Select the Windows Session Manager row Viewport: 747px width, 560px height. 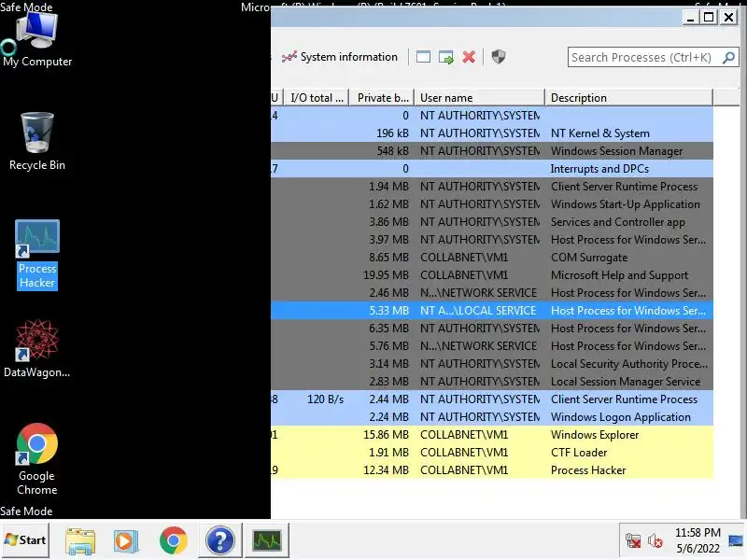(492, 151)
